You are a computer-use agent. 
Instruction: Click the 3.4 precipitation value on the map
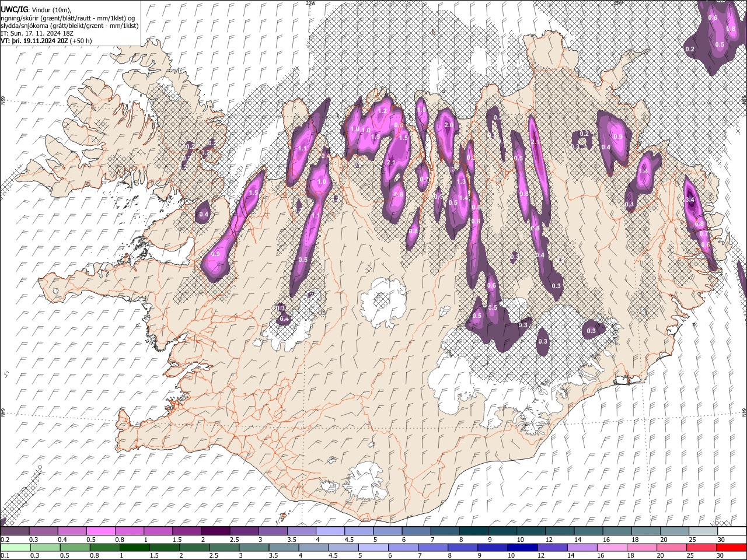(690, 200)
